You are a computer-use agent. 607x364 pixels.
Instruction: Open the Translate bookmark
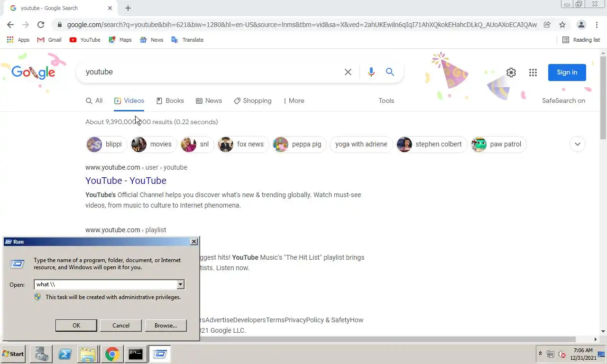(x=187, y=40)
